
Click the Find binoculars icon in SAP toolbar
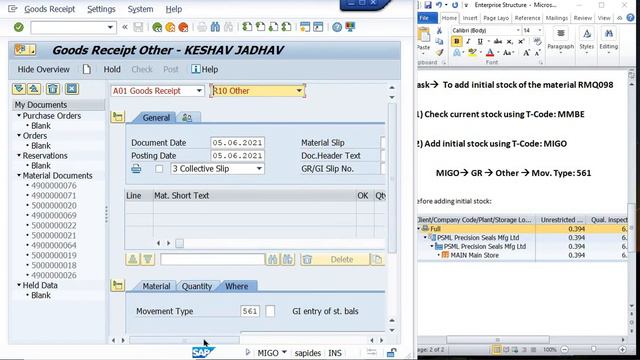point(215,27)
